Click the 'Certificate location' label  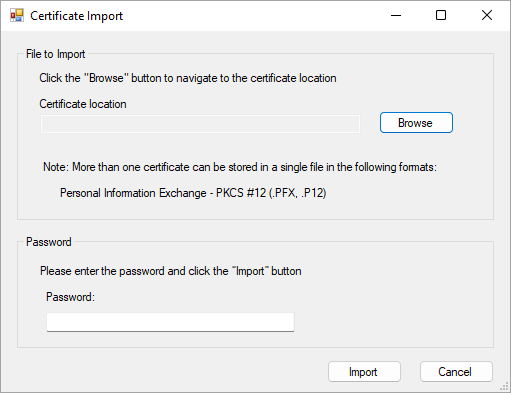(x=83, y=104)
